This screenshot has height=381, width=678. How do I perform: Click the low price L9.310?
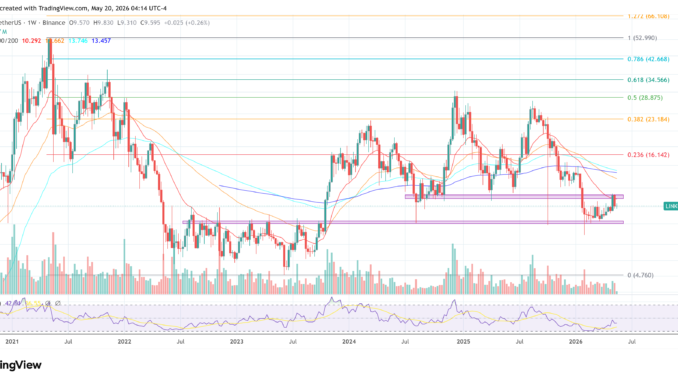coord(128,22)
